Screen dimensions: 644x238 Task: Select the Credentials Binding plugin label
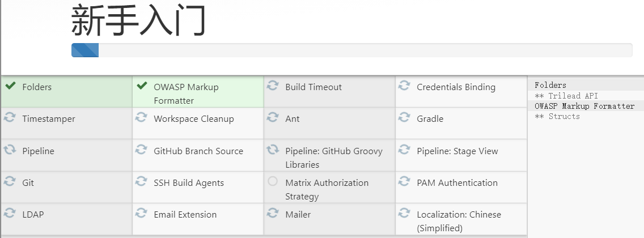tap(456, 87)
